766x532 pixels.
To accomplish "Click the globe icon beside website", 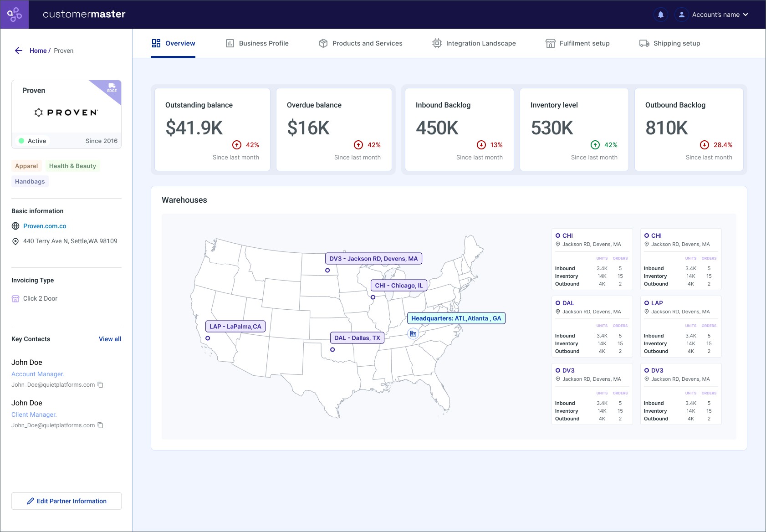I will click(15, 226).
